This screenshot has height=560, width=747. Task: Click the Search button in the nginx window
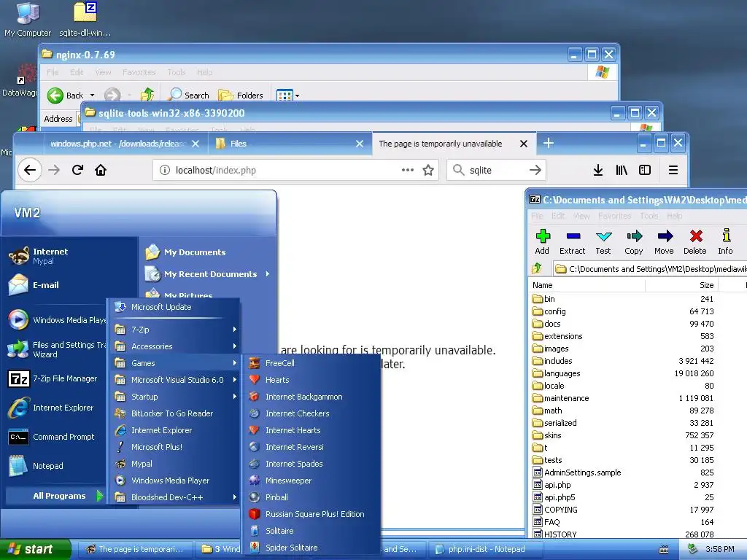point(190,96)
